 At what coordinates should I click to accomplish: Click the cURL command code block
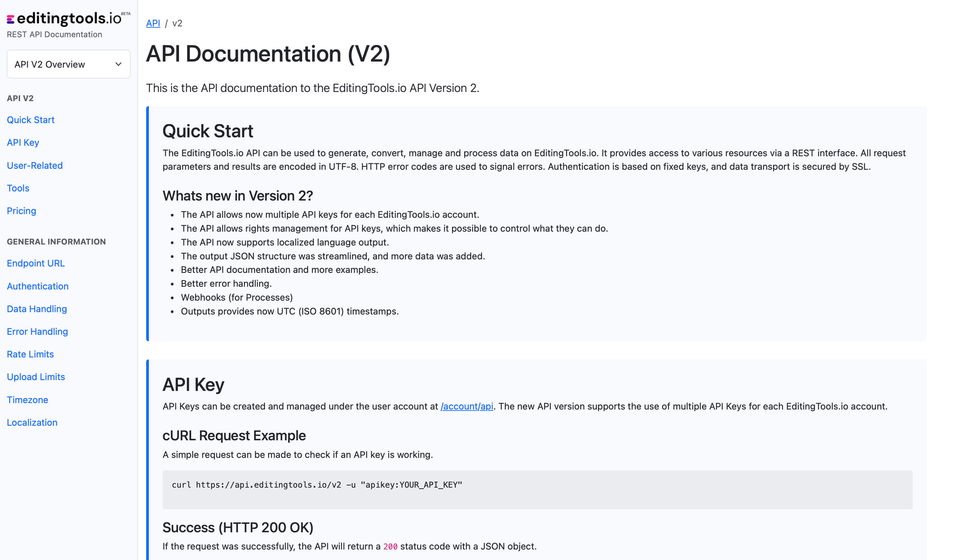point(537,489)
